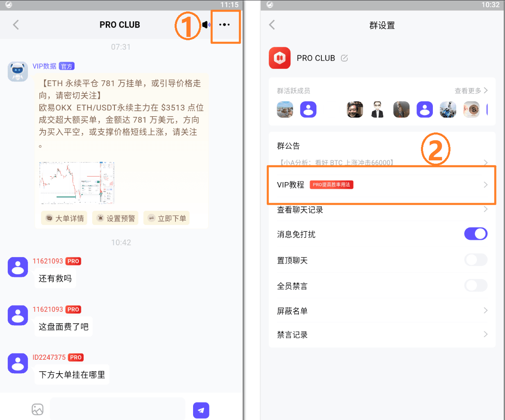Open the 禁言记录 mute records
This screenshot has width=505, height=420.
[382, 335]
